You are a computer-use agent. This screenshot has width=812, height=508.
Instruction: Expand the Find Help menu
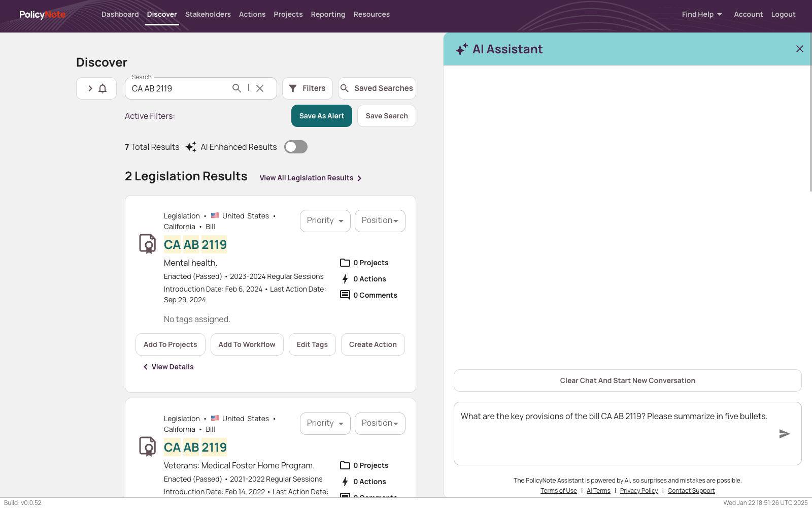tap(702, 14)
